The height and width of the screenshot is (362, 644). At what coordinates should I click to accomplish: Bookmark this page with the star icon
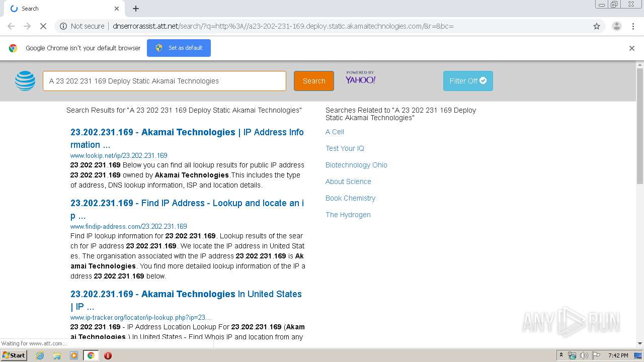pyautogui.click(x=597, y=26)
